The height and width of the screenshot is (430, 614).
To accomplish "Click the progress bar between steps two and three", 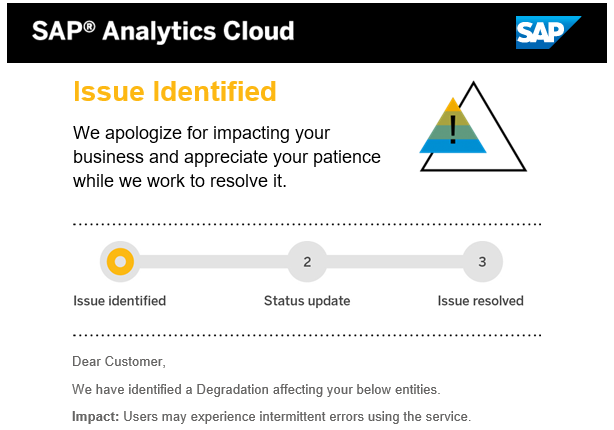I will [x=395, y=262].
